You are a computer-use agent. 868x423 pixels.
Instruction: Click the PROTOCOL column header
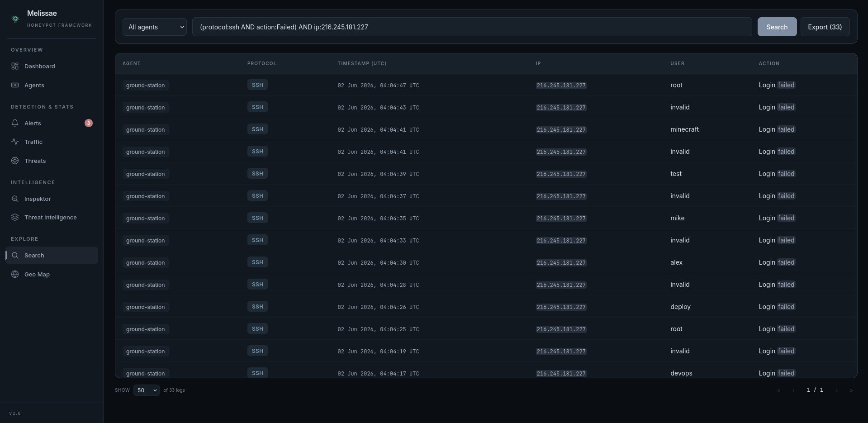click(262, 63)
